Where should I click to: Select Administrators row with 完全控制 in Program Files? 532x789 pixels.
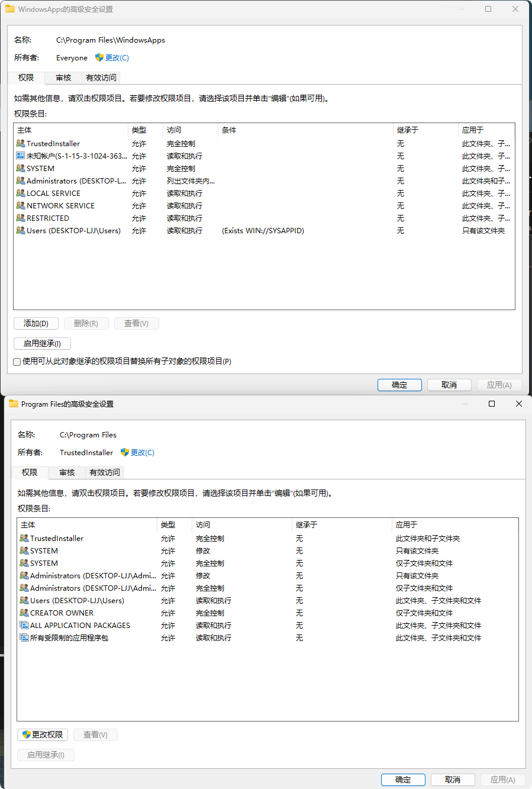click(x=267, y=588)
